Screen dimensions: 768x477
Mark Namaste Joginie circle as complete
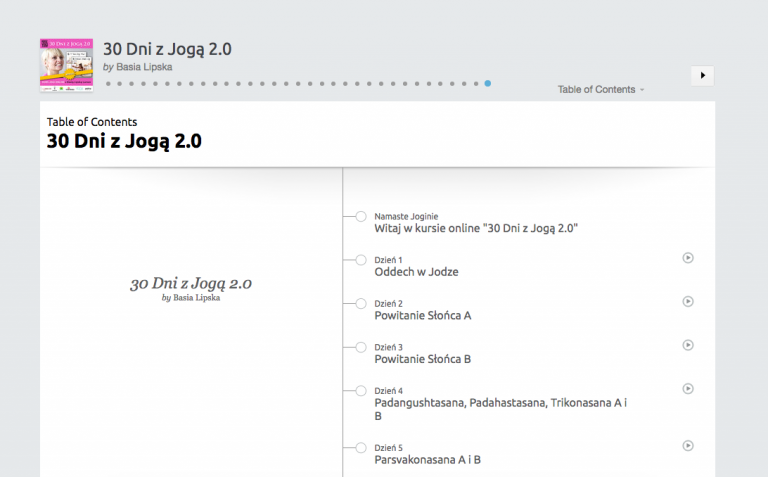(x=361, y=216)
